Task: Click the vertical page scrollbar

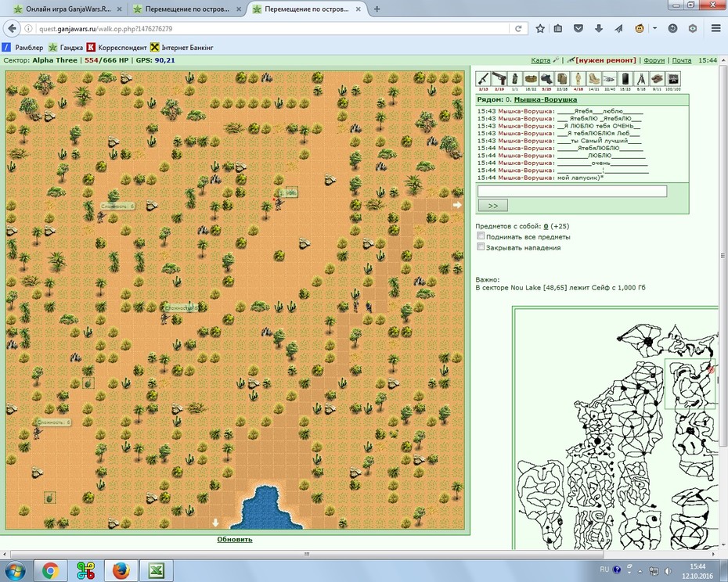Action: (723, 255)
